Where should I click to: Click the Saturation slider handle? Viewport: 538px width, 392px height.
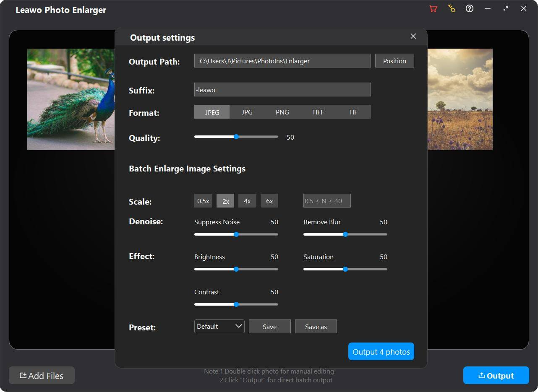[345, 269]
